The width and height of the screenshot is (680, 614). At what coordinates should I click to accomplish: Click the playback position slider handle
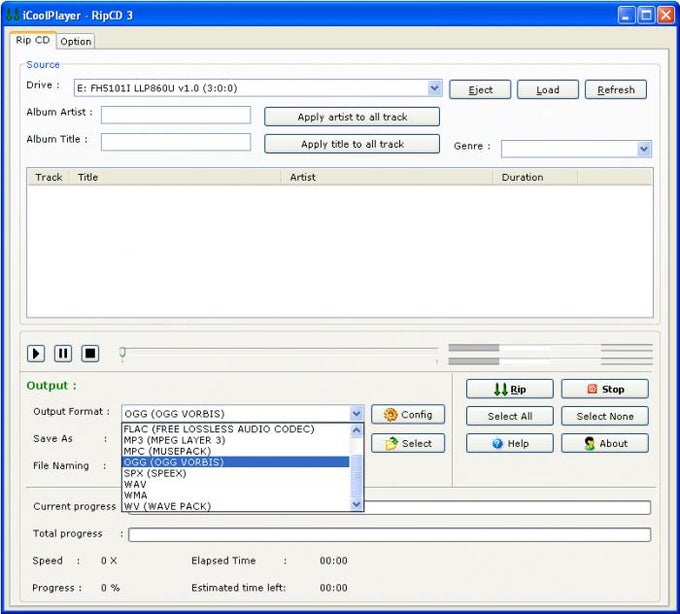(x=123, y=353)
